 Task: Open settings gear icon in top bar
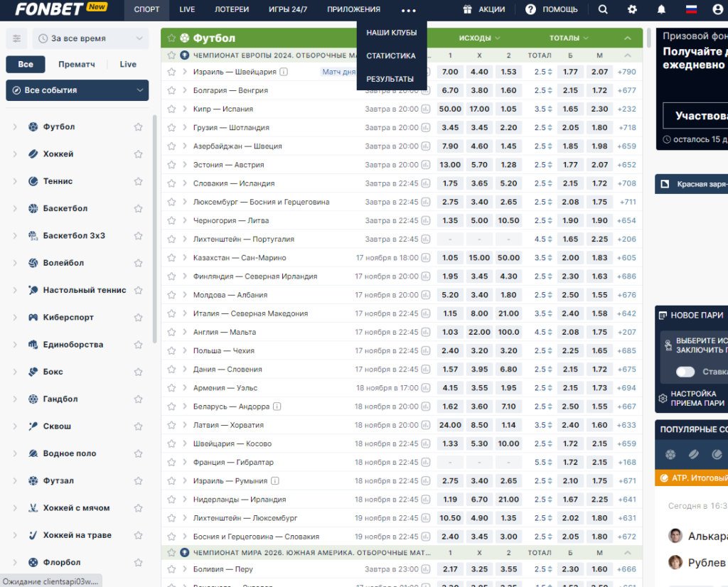632,9
